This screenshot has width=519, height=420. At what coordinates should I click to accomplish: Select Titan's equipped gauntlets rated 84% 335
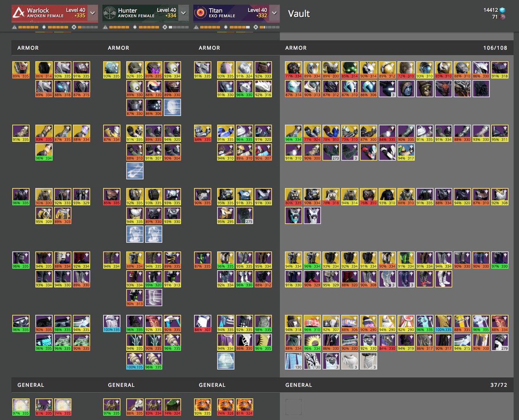tap(202, 133)
